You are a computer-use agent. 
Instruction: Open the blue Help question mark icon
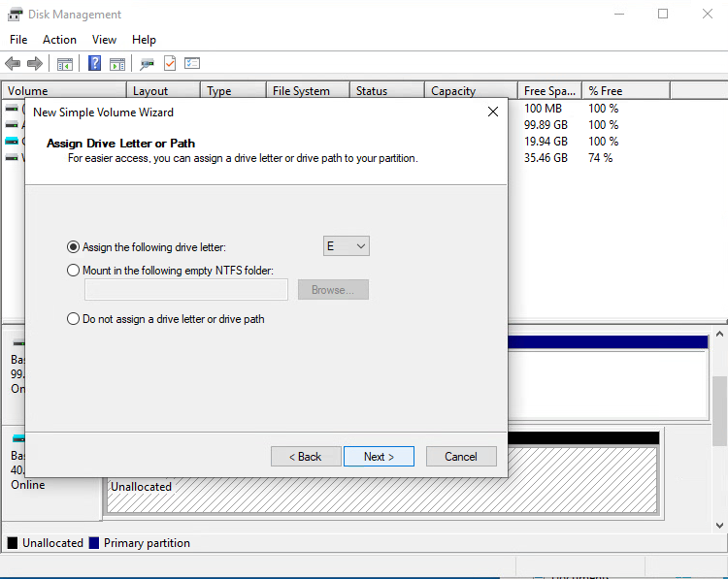pyautogui.click(x=95, y=63)
